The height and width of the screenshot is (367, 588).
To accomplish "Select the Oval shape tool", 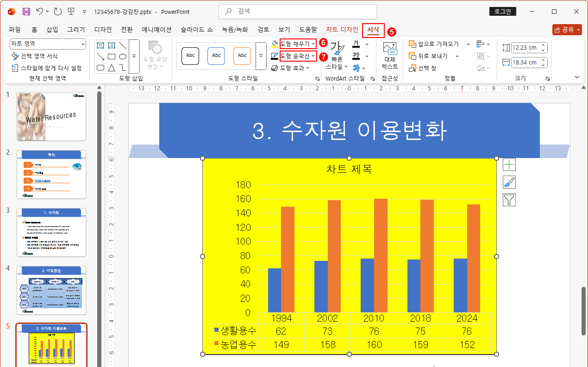I will [x=123, y=56].
